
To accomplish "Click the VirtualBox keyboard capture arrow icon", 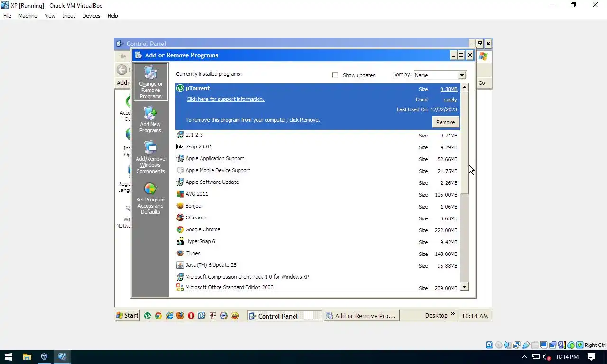I will (580, 345).
